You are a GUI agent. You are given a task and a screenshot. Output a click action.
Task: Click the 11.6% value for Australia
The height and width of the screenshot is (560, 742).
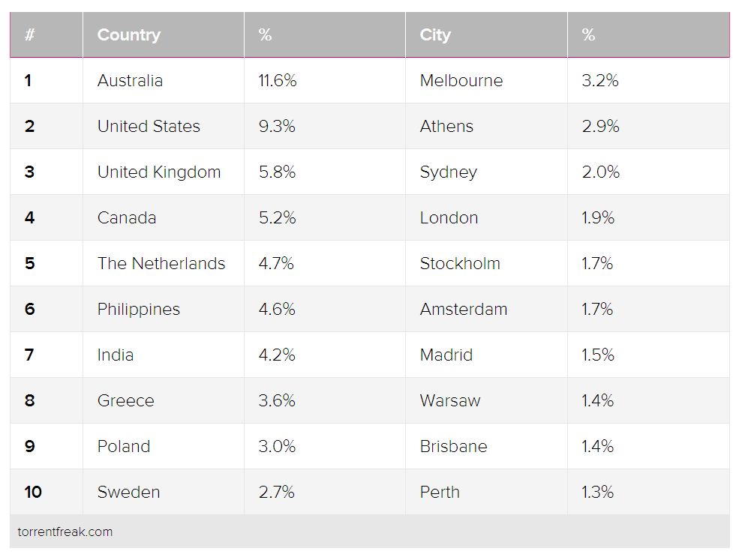(278, 81)
